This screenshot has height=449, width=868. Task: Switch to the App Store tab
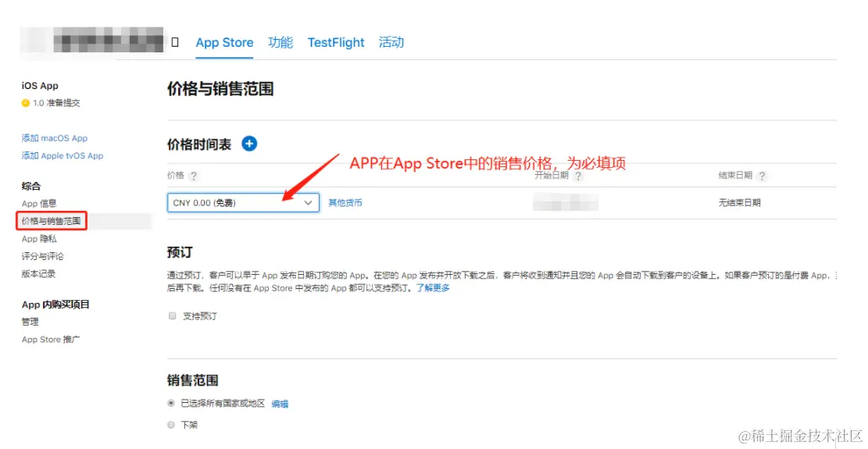224,43
